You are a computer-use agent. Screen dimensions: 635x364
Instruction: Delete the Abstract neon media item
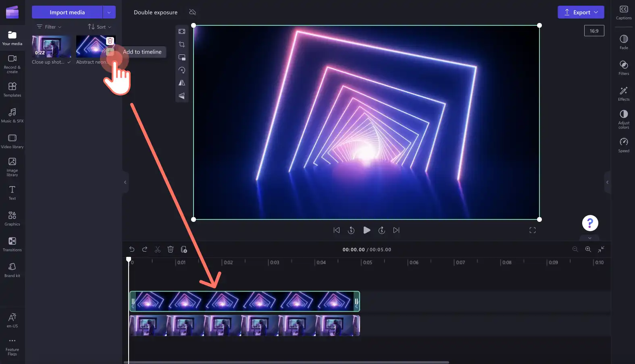[x=110, y=41]
